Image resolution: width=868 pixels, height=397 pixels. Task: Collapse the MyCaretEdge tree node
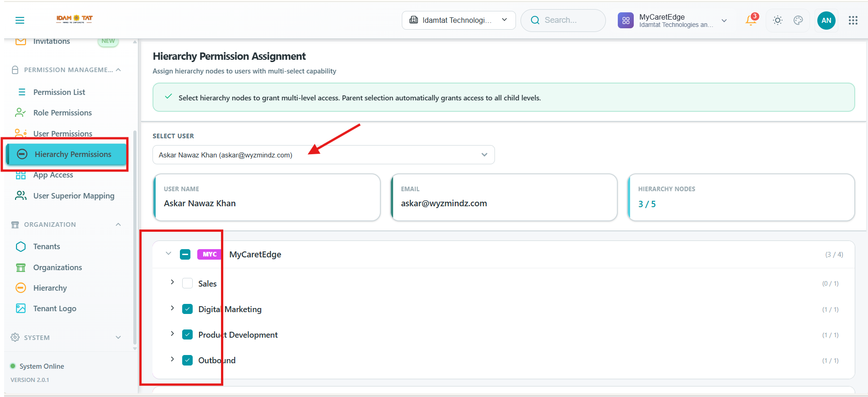[x=168, y=253]
